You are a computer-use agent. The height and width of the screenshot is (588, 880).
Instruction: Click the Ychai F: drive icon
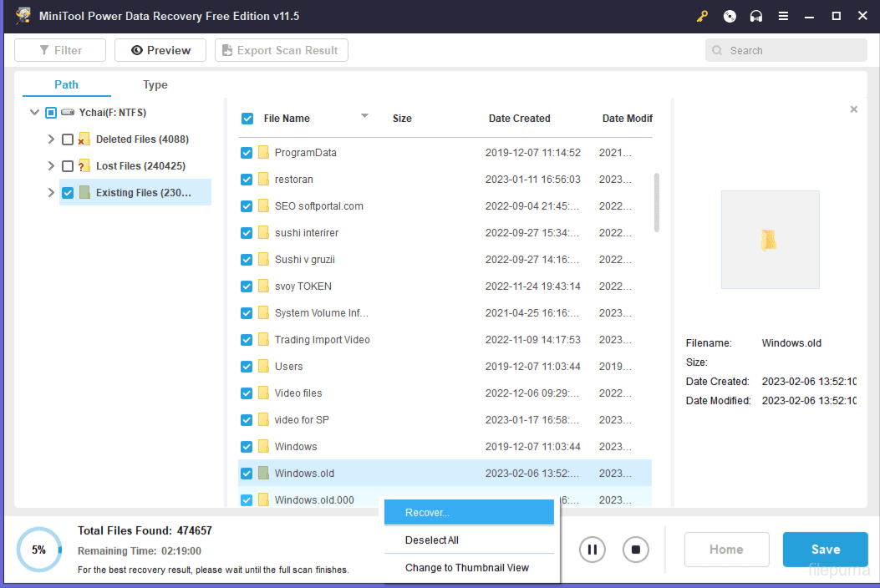[x=68, y=112]
